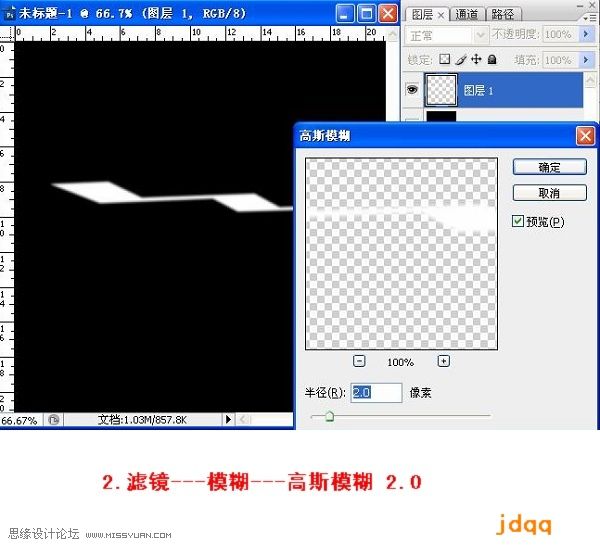The width and height of the screenshot is (600, 550).
Task: Click the 100% preview zoom label
Action: (x=401, y=362)
